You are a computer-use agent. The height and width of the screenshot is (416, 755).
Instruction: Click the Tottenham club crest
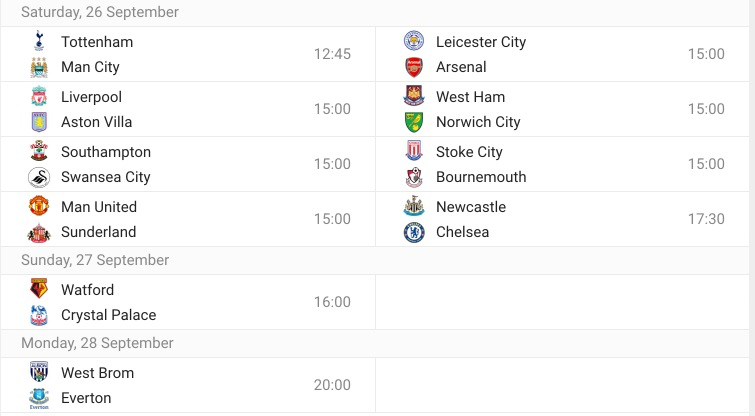click(x=39, y=42)
